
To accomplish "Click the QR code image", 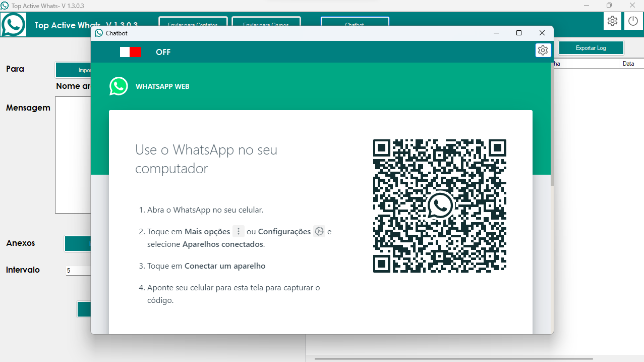I will coord(440,205).
